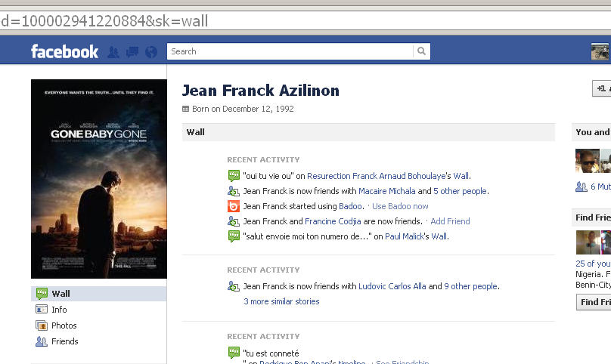Show the 9 other people list

(470, 286)
